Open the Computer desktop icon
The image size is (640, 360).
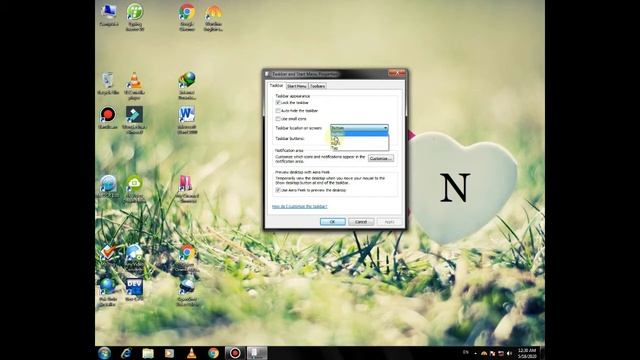[x=109, y=16]
